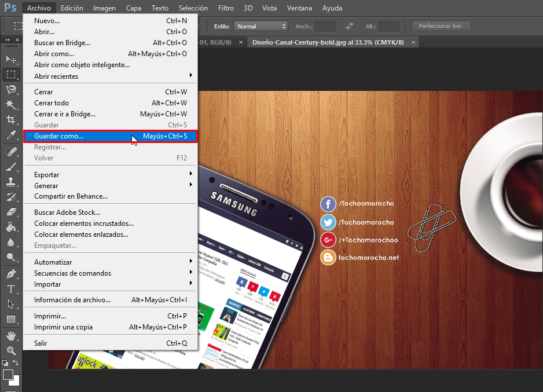The image size is (543, 392).
Task: Switch to Diseño-Canal-Century-bold.jpg tab
Action: point(328,42)
